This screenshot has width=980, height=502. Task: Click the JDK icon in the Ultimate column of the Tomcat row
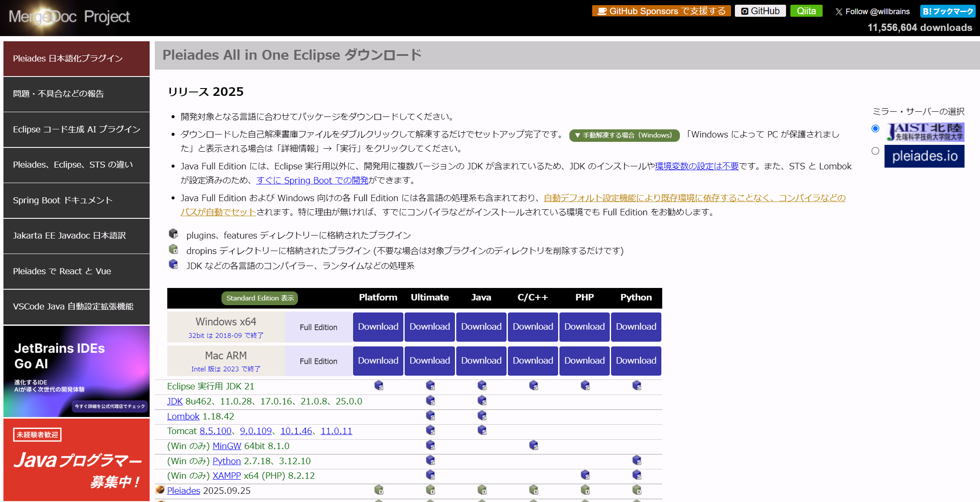click(430, 430)
